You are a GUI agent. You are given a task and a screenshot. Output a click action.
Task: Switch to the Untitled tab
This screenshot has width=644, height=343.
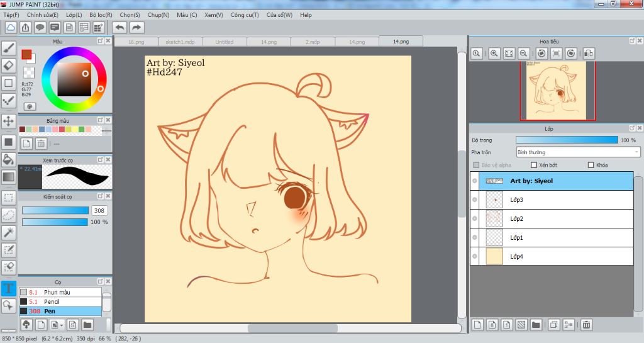(x=225, y=42)
